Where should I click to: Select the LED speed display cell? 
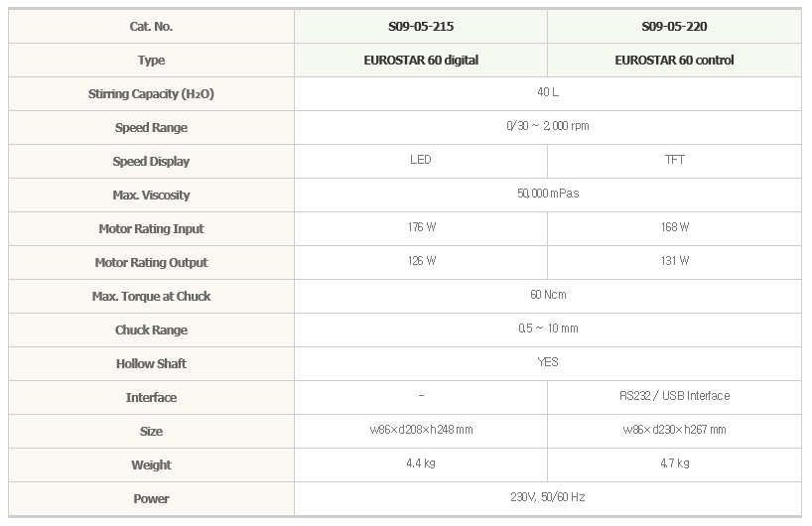[421, 160]
